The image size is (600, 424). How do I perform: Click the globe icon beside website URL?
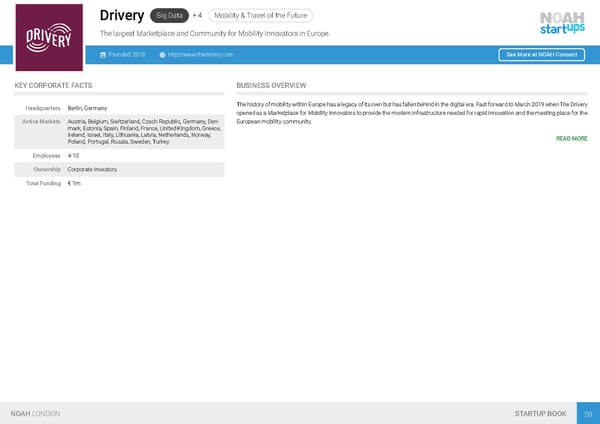click(162, 54)
